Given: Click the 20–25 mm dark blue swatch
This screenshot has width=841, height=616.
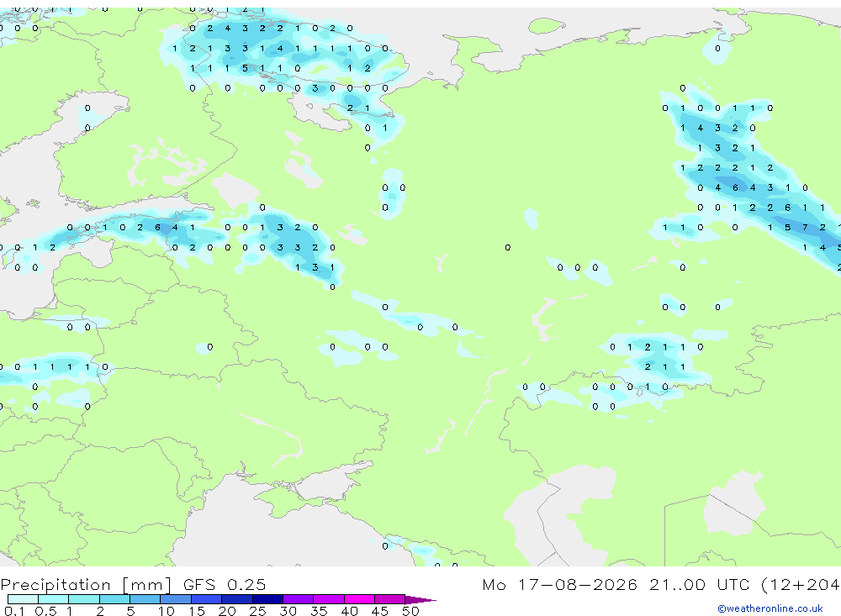Looking at the screenshot, I should (237, 599).
